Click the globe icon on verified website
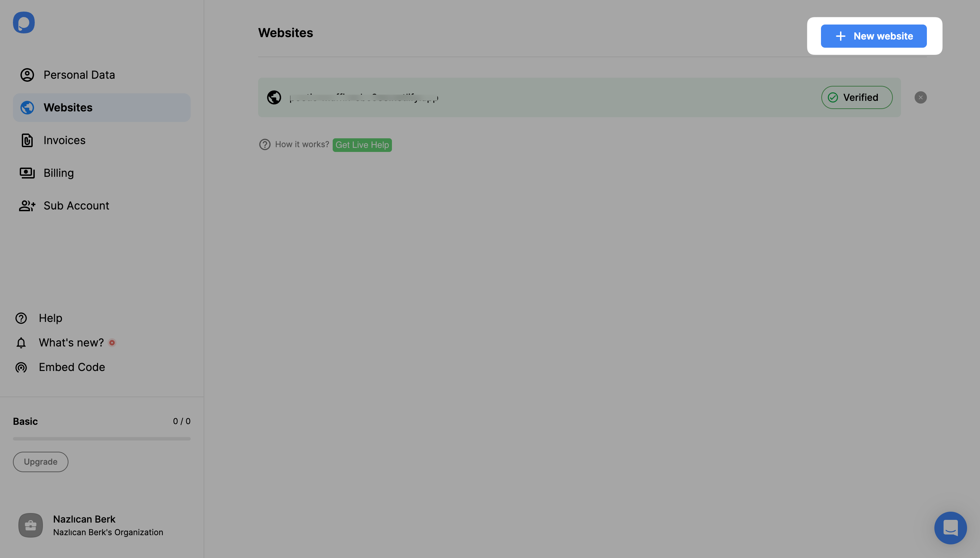 click(x=274, y=97)
